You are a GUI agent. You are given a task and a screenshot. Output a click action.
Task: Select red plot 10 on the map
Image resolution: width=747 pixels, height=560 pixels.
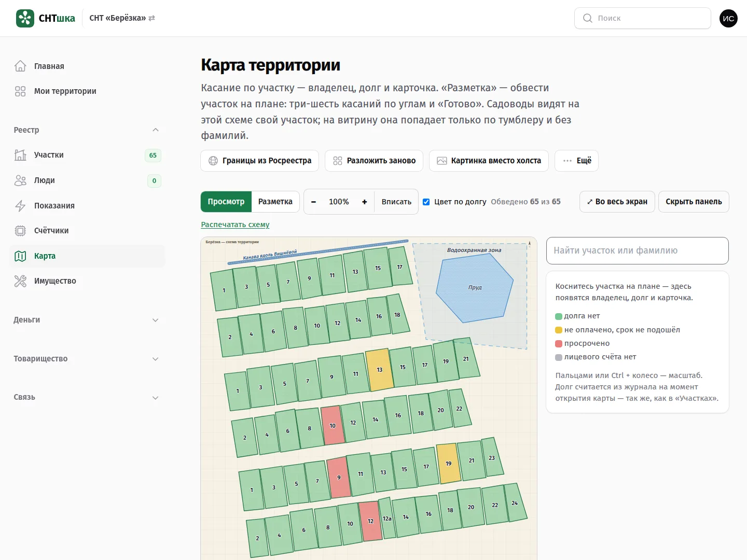point(333,426)
